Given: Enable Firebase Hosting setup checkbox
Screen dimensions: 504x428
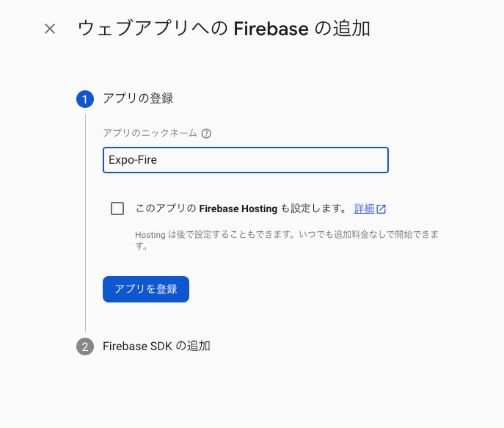Looking at the screenshot, I should [x=117, y=208].
